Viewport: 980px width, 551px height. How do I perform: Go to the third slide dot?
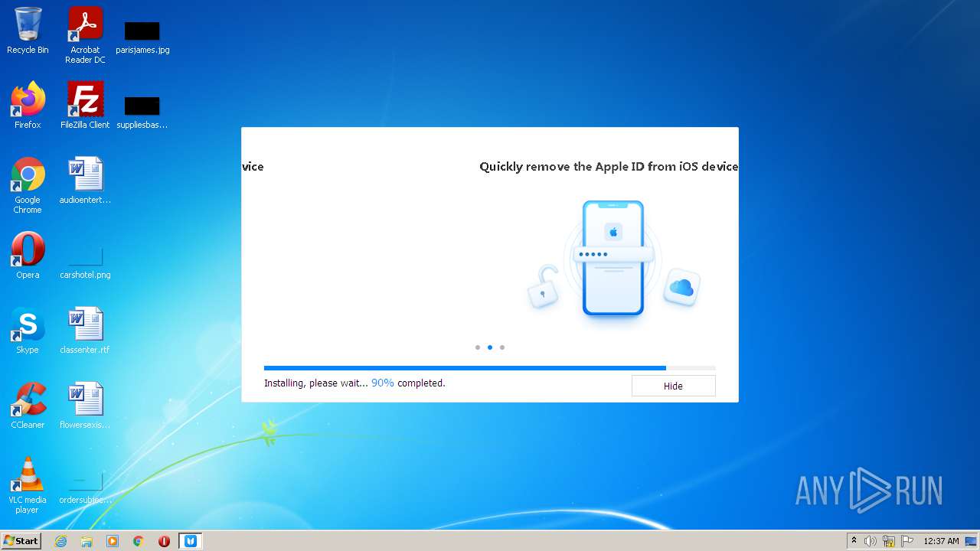coord(502,347)
